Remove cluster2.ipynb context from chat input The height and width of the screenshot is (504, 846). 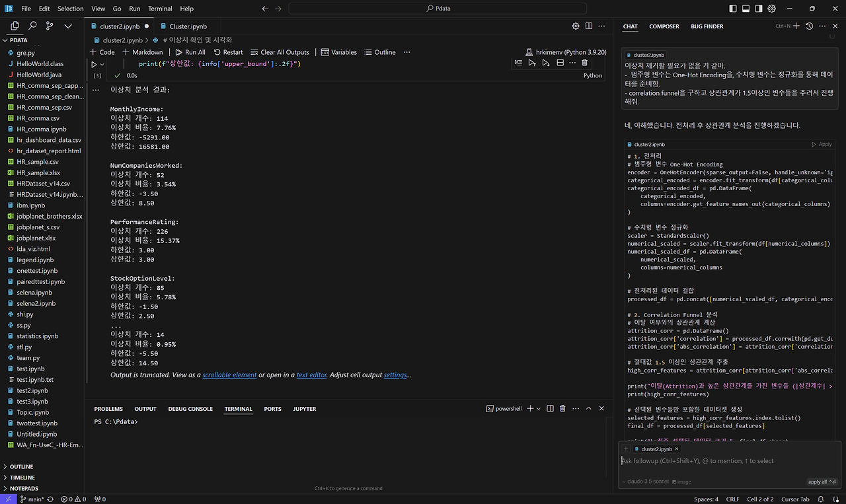[677, 449]
